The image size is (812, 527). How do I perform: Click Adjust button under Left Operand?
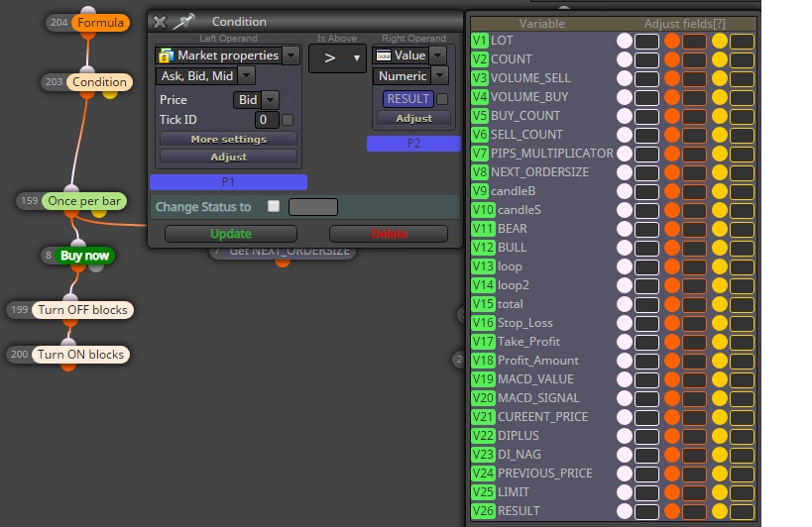click(228, 157)
